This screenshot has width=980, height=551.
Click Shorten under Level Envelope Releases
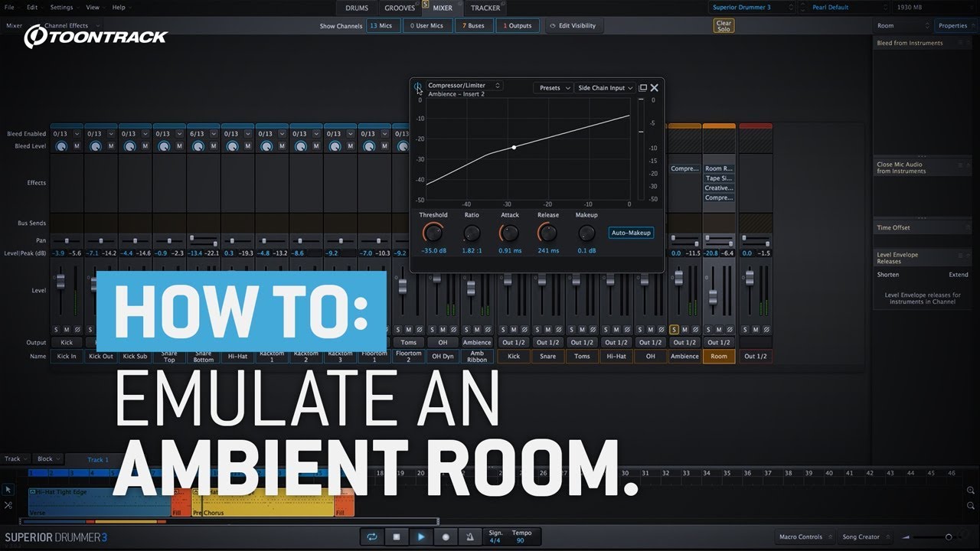(x=888, y=275)
